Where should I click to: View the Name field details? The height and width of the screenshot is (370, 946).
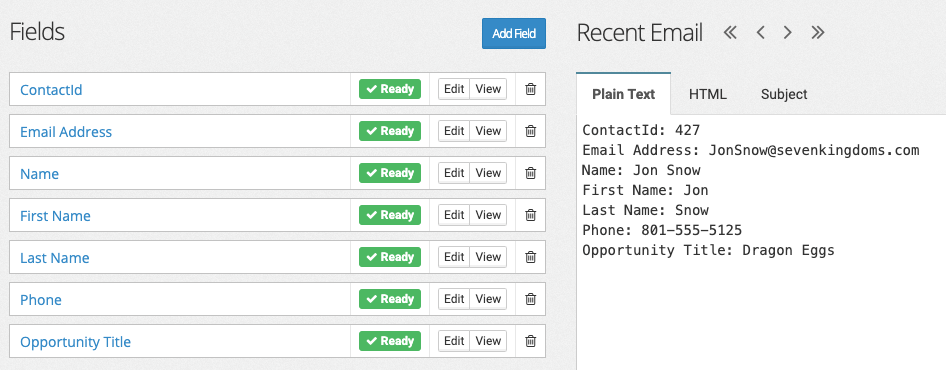pos(488,173)
